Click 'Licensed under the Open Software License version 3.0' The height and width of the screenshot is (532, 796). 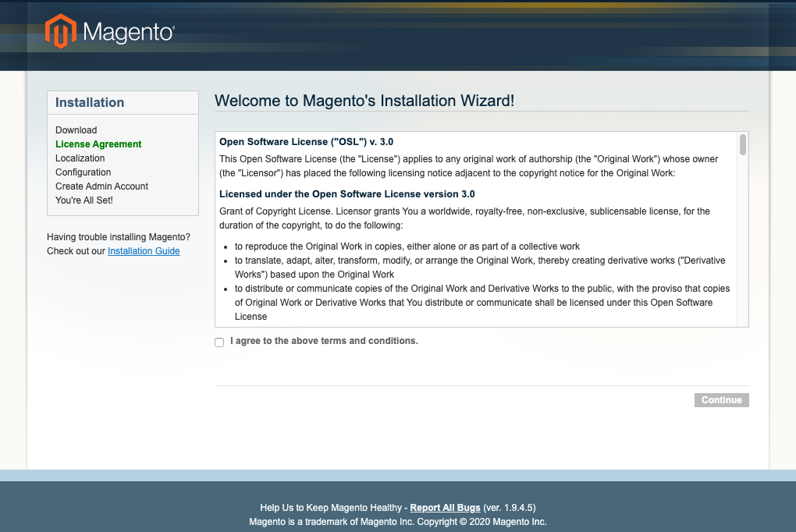346,194
